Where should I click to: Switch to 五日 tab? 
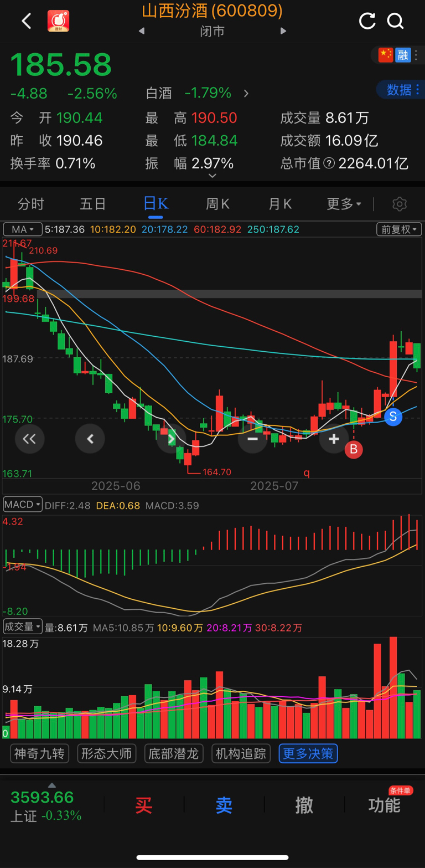click(x=93, y=204)
